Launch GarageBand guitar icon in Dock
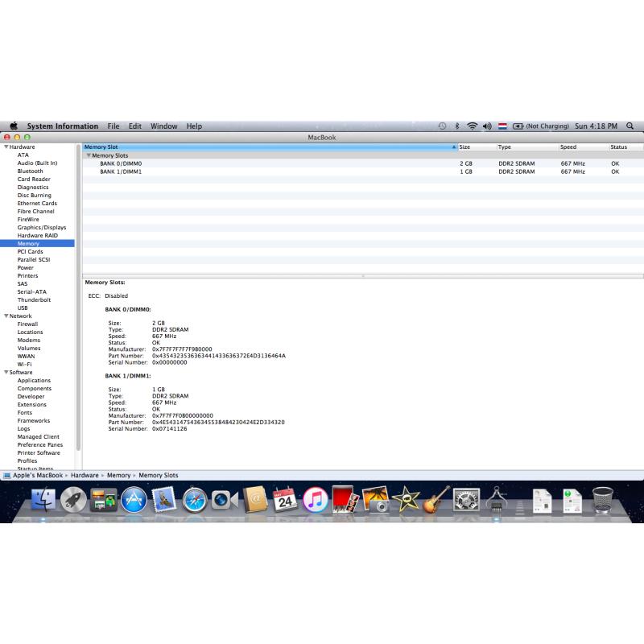This screenshot has height=644, width=644. point(436,500)
